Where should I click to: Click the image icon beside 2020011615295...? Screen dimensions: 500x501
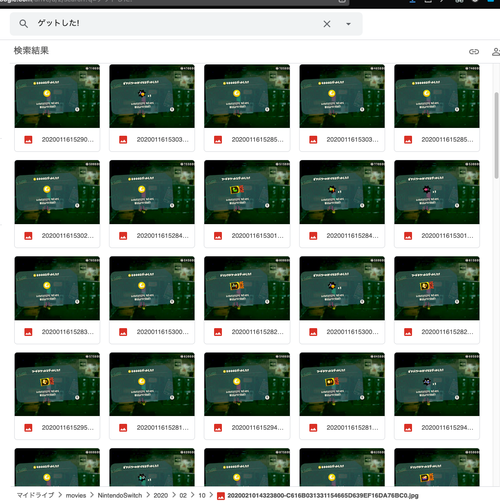click(28, 428)
